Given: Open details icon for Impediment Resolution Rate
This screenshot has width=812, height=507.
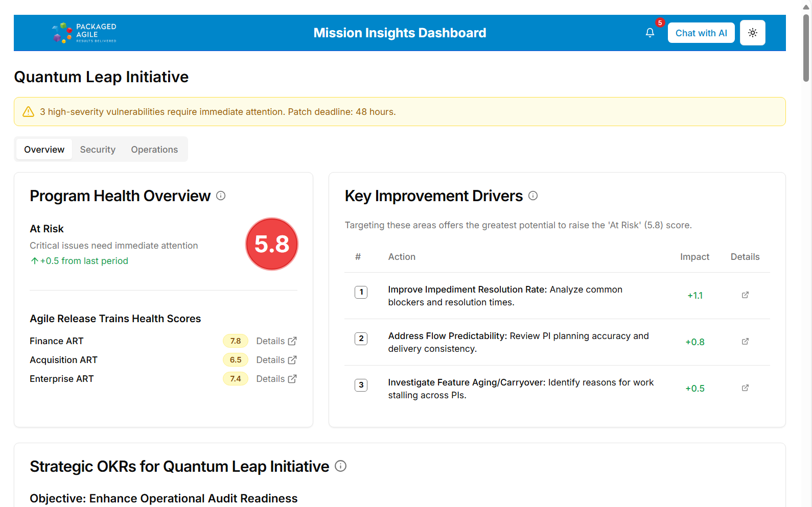Looking at the screenshot, I should coord(745,295).
